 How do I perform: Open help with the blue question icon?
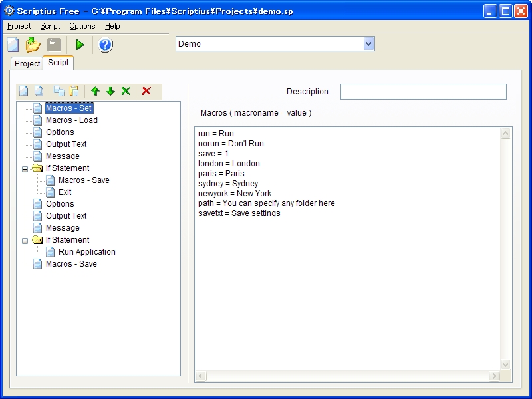pyautogui.click(x=106, y=45)
